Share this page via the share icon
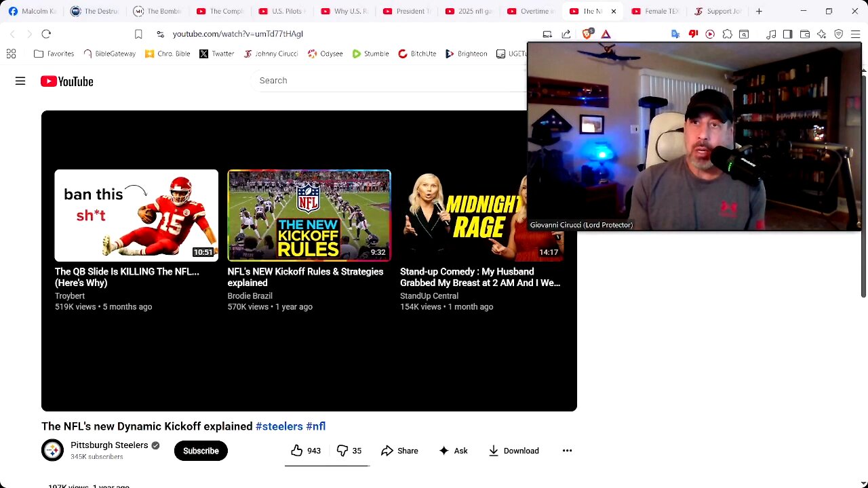 [x=566, y=34]
